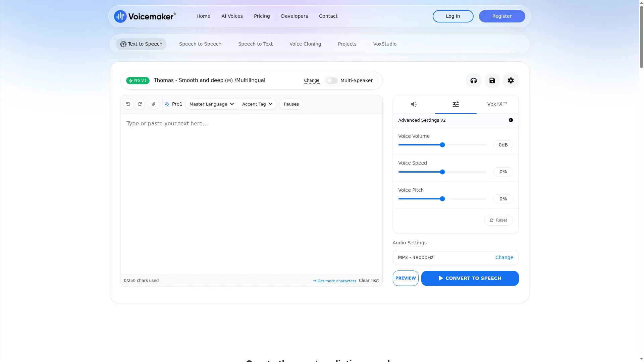Open the Pauses menu button
Screen dimensions: 644x362
(x=291, y=104)
